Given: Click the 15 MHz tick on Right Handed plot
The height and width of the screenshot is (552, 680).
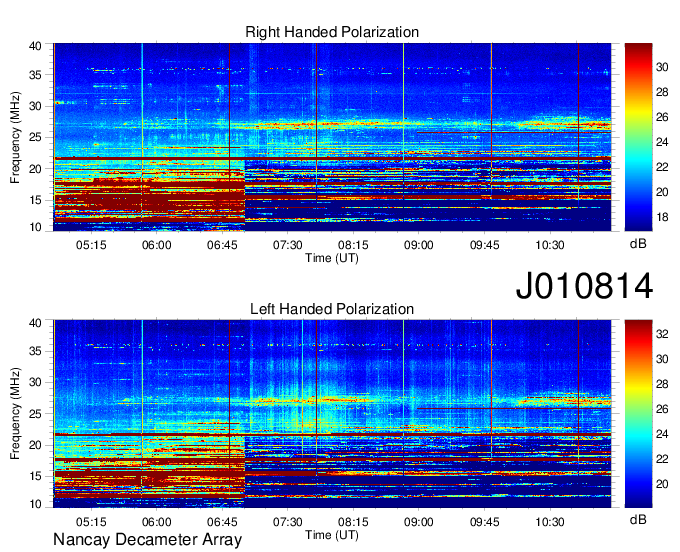Looking at the screenshot, I should point(35,200).
